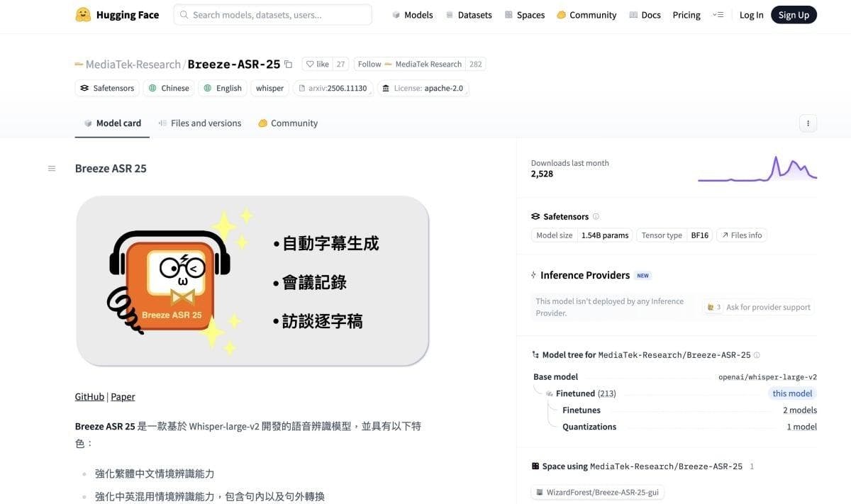The width and height of the screenshot is (851, 504).
Task: Click the Finetuned (213) tree entry
Action: (586, 393)
